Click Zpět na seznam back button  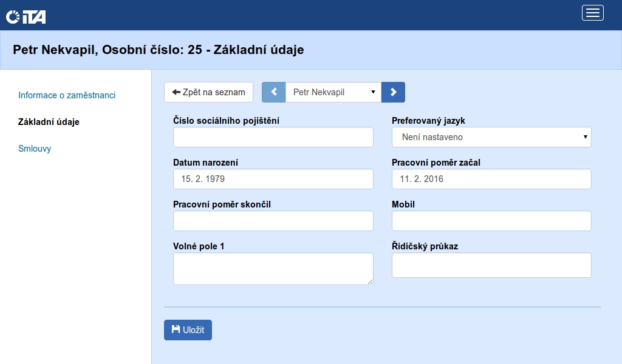(208, 92)
